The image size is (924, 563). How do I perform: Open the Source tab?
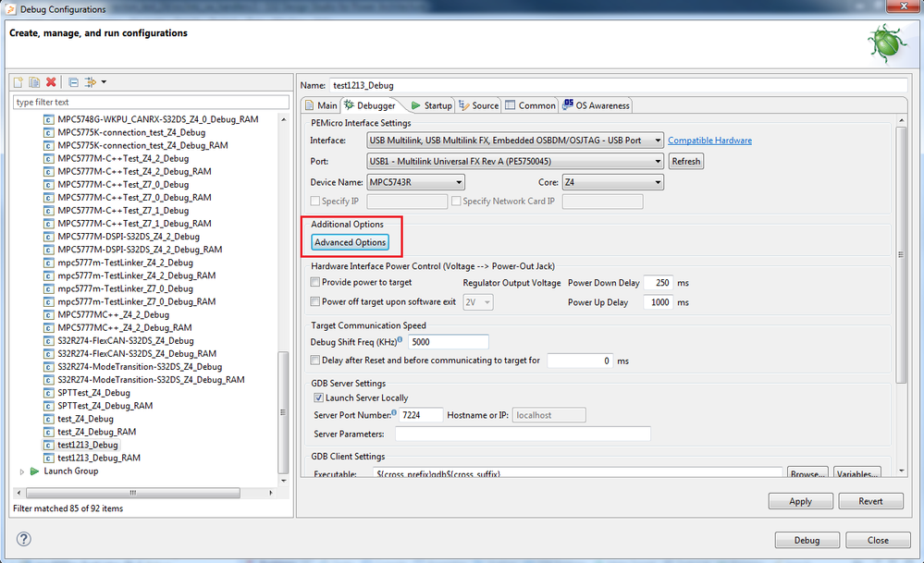[478, 105]
